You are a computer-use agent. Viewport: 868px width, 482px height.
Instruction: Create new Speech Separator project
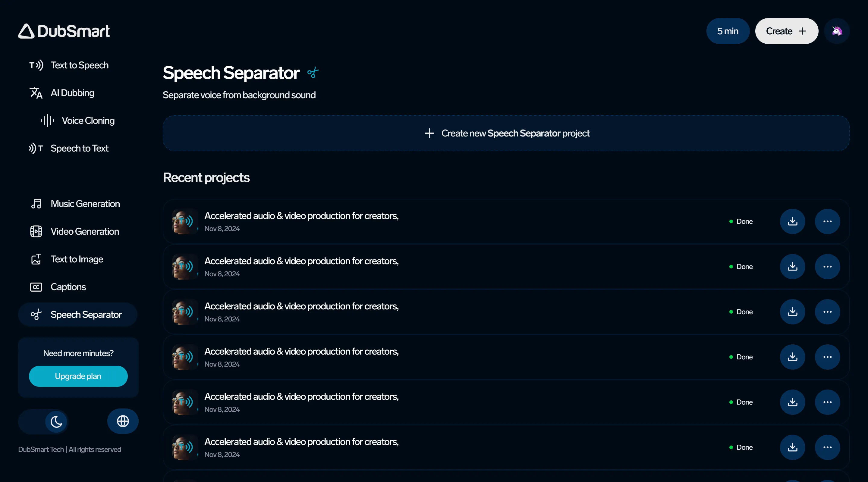point(506,133)
